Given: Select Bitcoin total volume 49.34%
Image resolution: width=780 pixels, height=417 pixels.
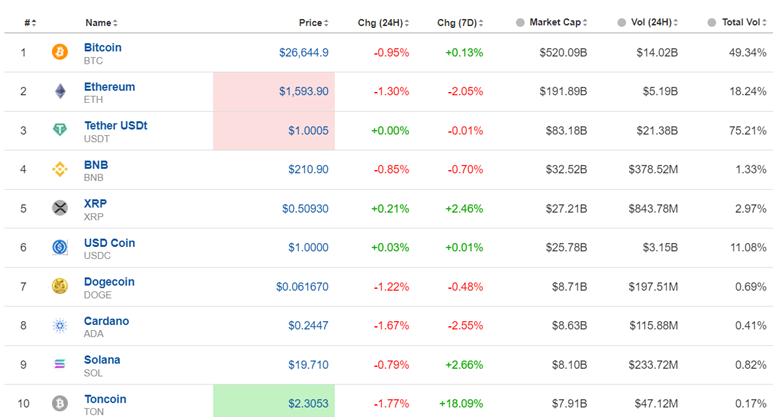Looking at the screenshot, I should (748, 52).
